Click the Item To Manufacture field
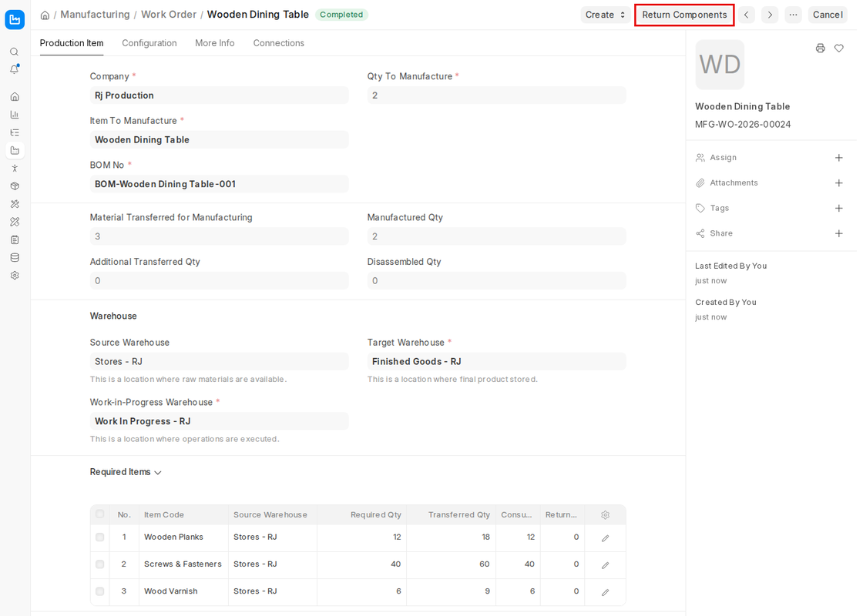Screen dimensions: 863x616 [219, 139]
